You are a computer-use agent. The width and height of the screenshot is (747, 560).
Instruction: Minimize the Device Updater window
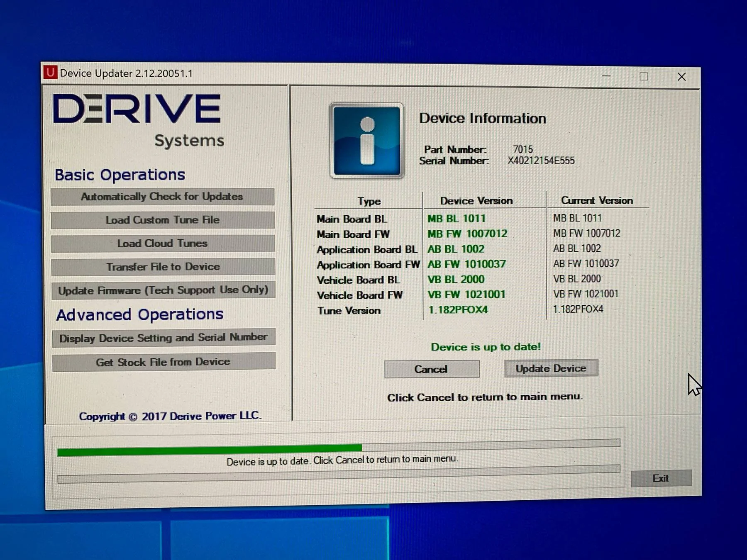[606, 76]
